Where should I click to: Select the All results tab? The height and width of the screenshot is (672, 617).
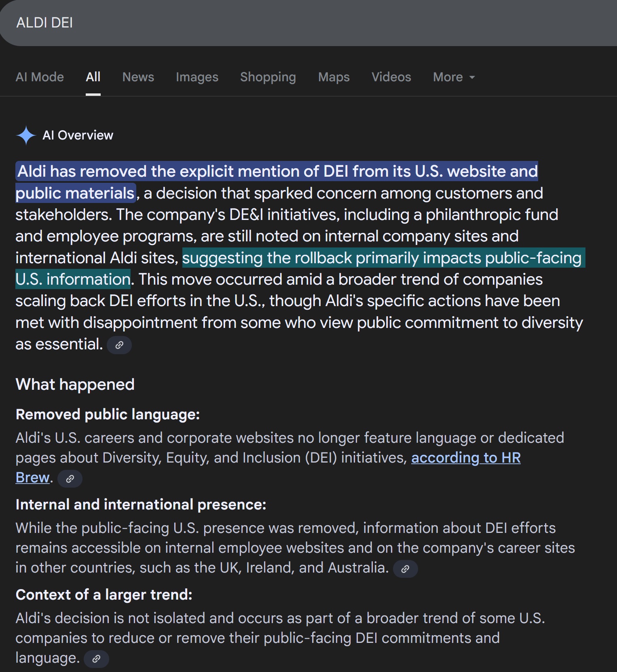tap(93, 77)
